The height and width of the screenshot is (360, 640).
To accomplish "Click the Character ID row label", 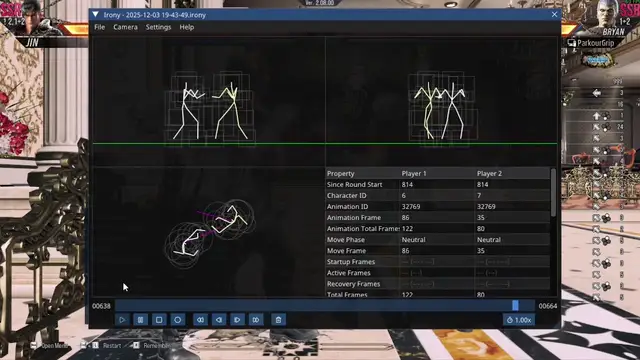I will pos(347,196).
